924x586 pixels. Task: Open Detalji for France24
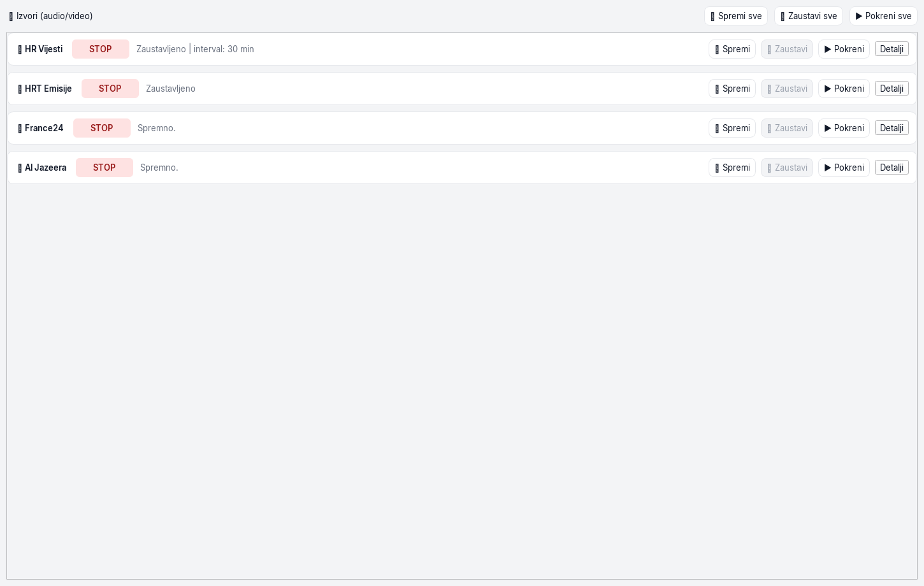click(x=892, y=128)
